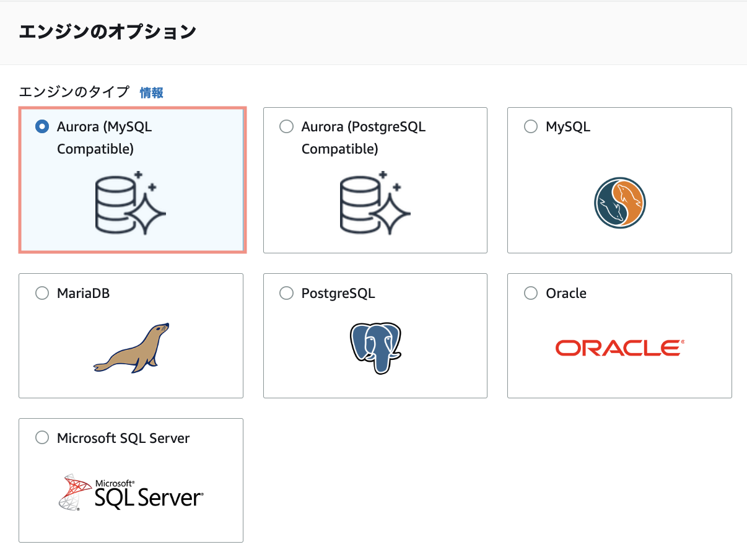Click the 'Aurora (MySQL Compatible)' label text
Screen dimensions: 747x560
pyautogui.click(x=104, y=138)
